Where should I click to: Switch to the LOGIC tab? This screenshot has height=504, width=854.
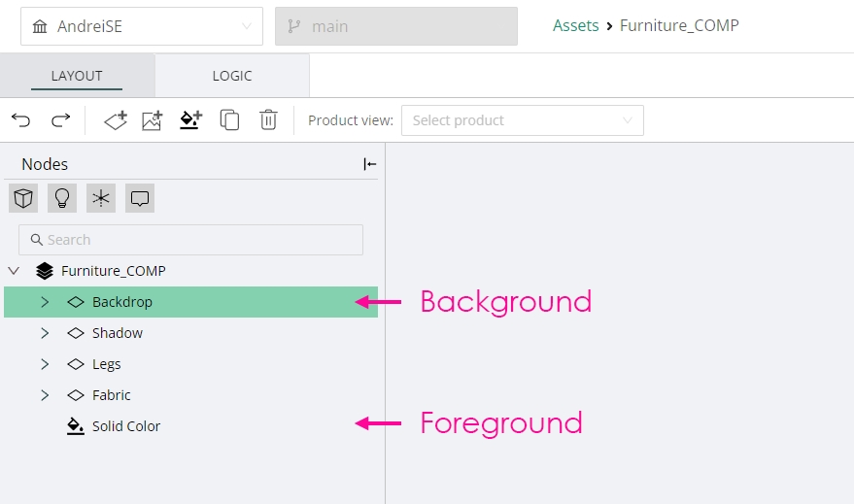(232, 76)
